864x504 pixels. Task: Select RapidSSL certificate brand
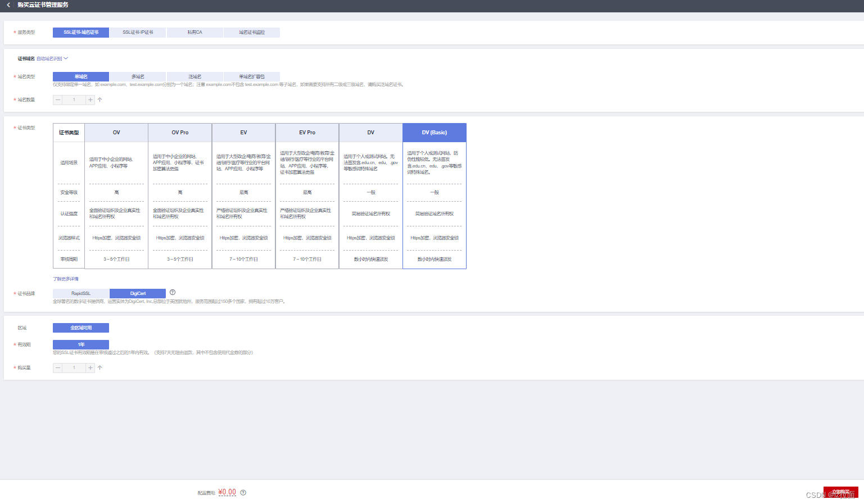click(81, 293)
